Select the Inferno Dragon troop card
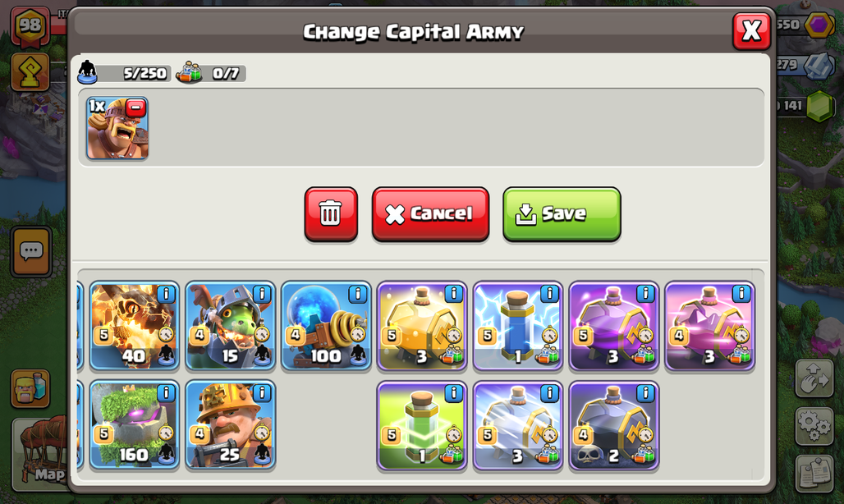This screenshot has width=844, height=504. 134,326
